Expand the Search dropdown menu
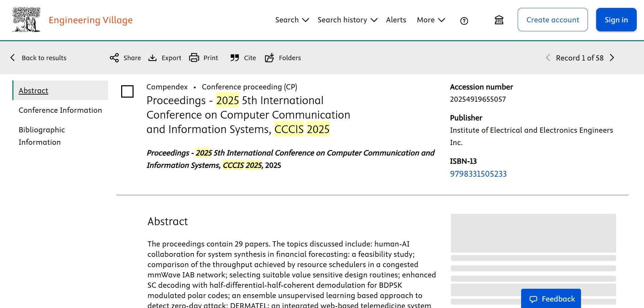Screen dimensions: 644x308 click(292, 20)
